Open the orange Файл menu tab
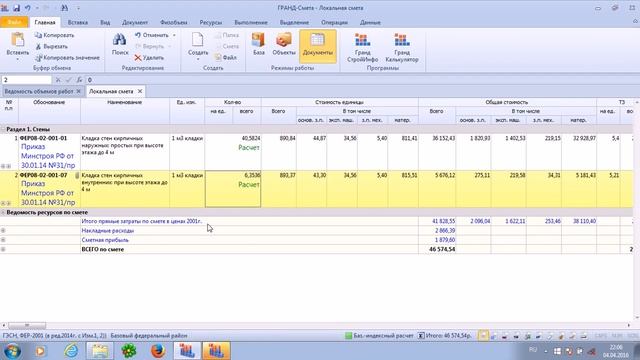The width and height of the screenshot is (640, 360). click(x=14, y=22)
